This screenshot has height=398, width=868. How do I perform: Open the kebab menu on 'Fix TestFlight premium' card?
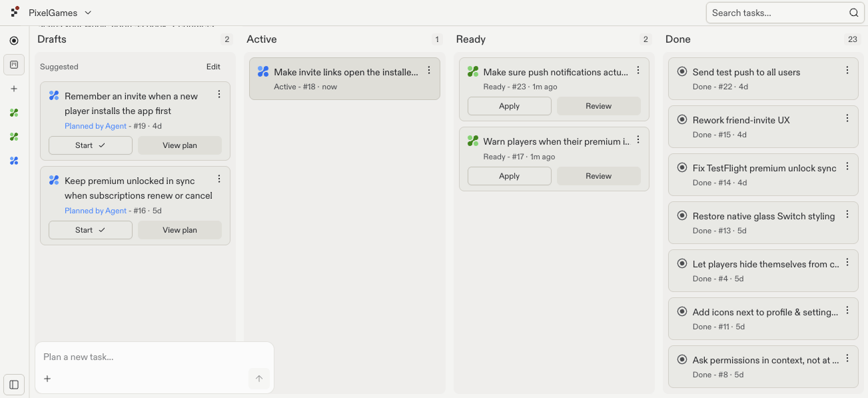(847, 167)
